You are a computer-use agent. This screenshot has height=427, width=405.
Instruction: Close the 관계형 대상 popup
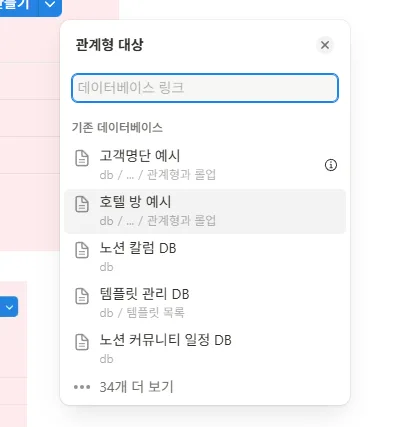[325, 45]
